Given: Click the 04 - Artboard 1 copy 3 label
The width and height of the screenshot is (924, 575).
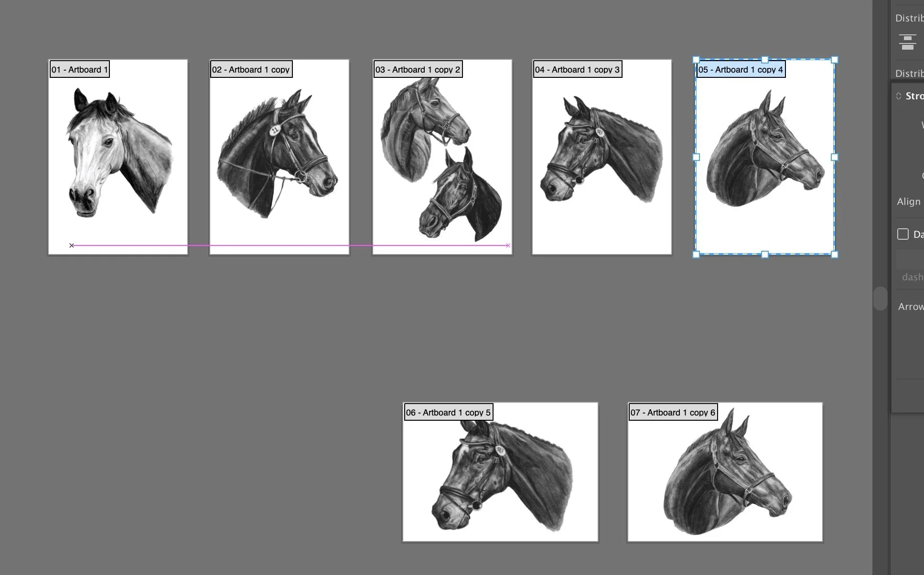Looking at the screenshot, I should (577, 70).
